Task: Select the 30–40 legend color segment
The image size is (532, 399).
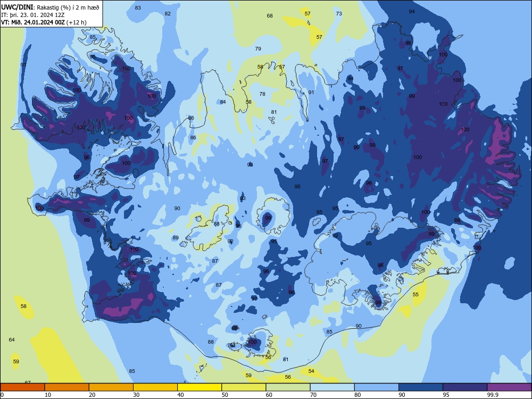Action: coord(155,387)
